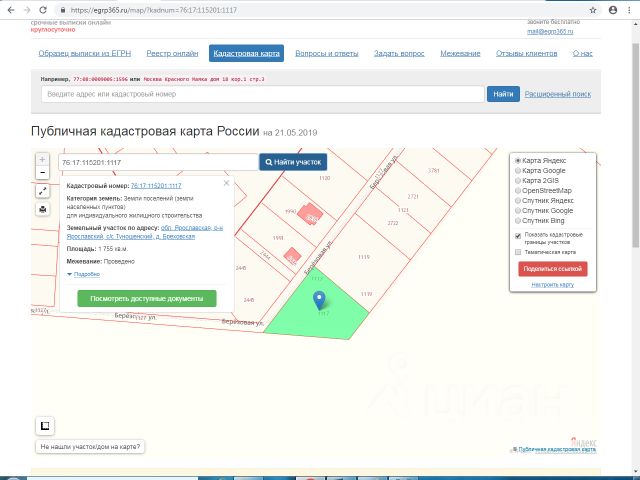Click in the address or cadastral number field

[262, 94]
